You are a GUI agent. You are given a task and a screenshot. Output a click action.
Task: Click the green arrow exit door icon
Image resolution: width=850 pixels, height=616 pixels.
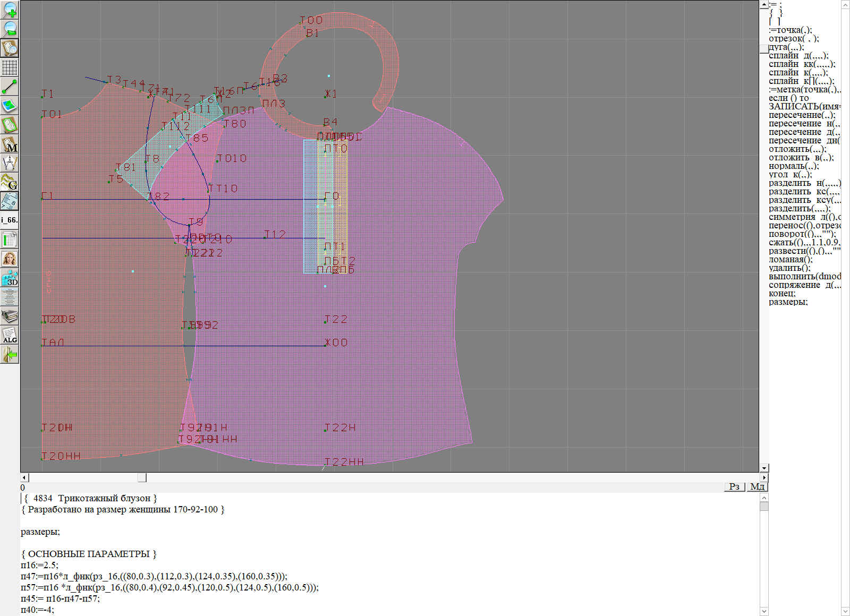(10, 354)
